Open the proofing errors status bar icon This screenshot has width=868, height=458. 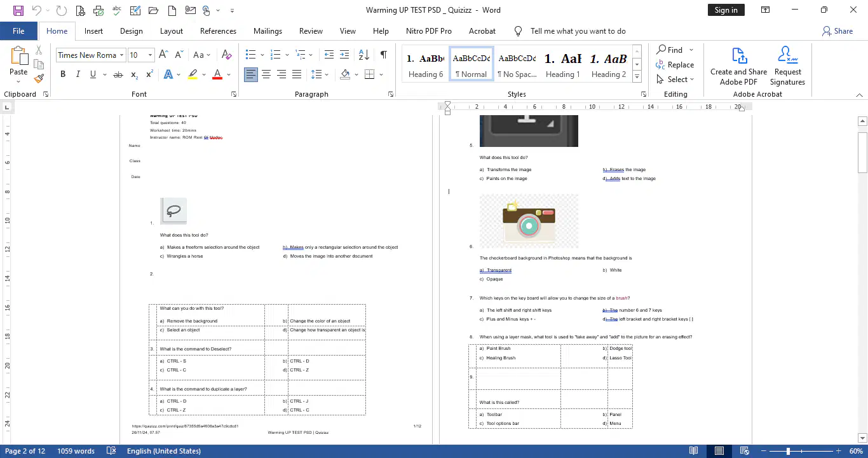pos(111,451)
